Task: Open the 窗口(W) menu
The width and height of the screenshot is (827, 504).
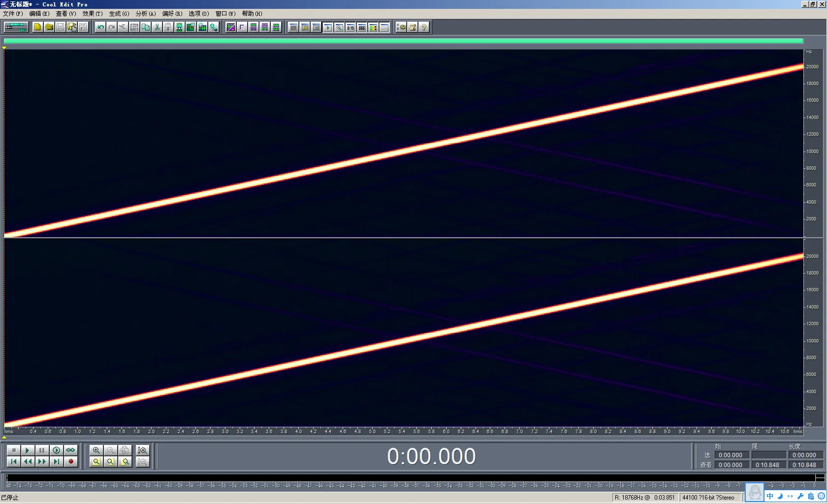Action: (x=225, y=14)
